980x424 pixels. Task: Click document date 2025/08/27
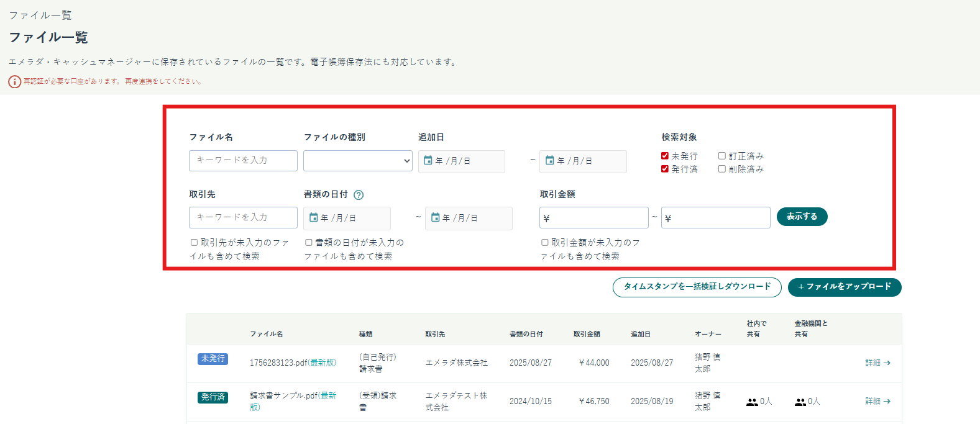pyautogui.click(x=531, y=363)
